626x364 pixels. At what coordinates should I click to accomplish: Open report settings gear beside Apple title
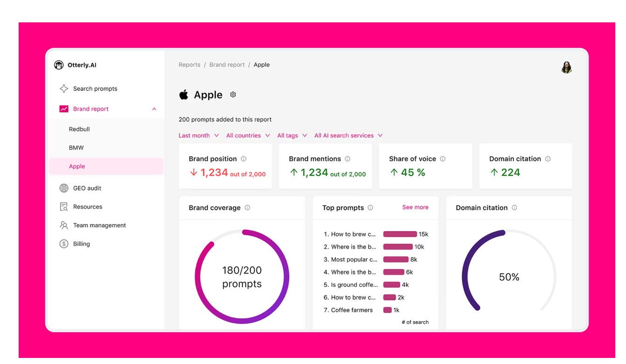[233, 95]
